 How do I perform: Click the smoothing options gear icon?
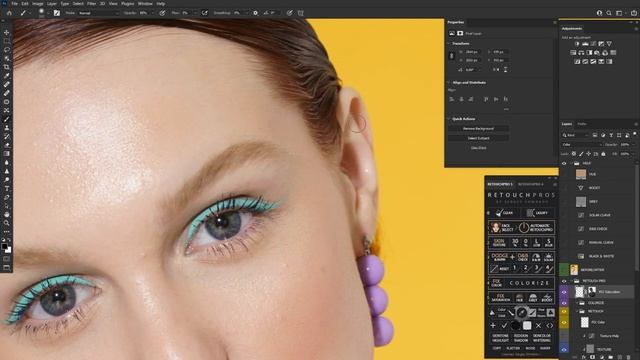point(256,13)
